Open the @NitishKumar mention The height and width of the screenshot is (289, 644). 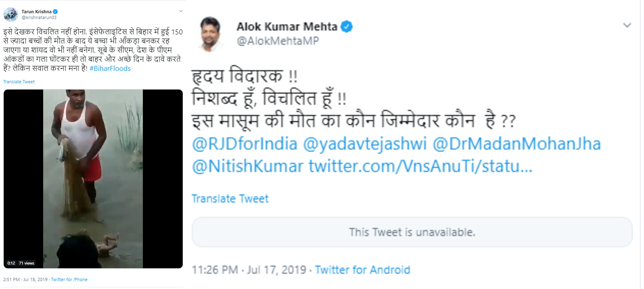pos(247,166)
